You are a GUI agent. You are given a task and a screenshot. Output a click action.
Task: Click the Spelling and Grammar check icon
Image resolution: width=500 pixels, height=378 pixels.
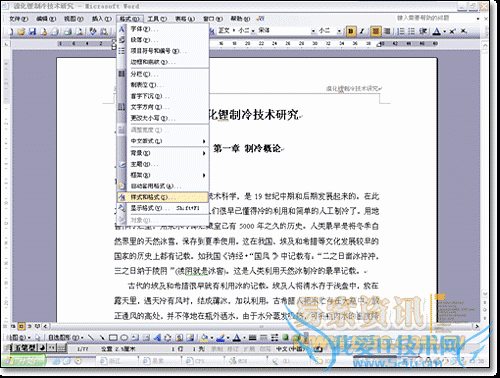[x=93, y=32]
